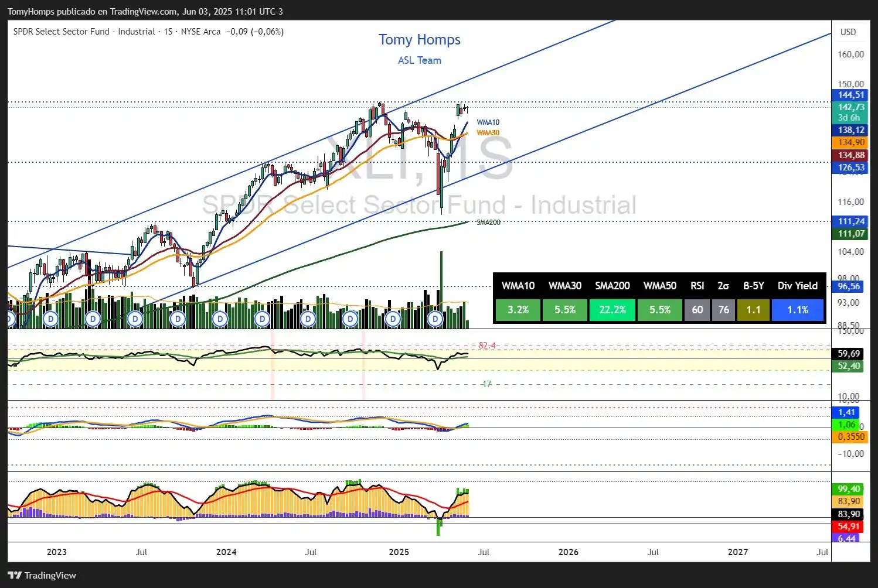878x588 pixels.
Task: Click the 2σ header in stats table
Action: point(724,286)
